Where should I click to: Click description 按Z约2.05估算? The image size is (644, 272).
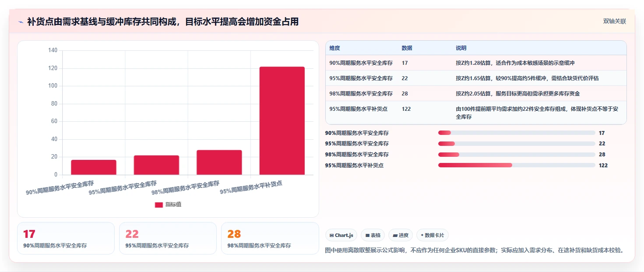(x=517, y=94)
